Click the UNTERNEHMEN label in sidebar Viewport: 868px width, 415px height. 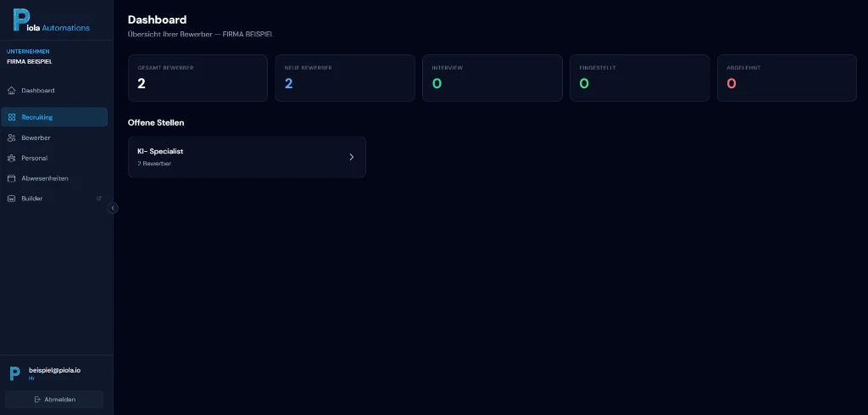point(28,52)
